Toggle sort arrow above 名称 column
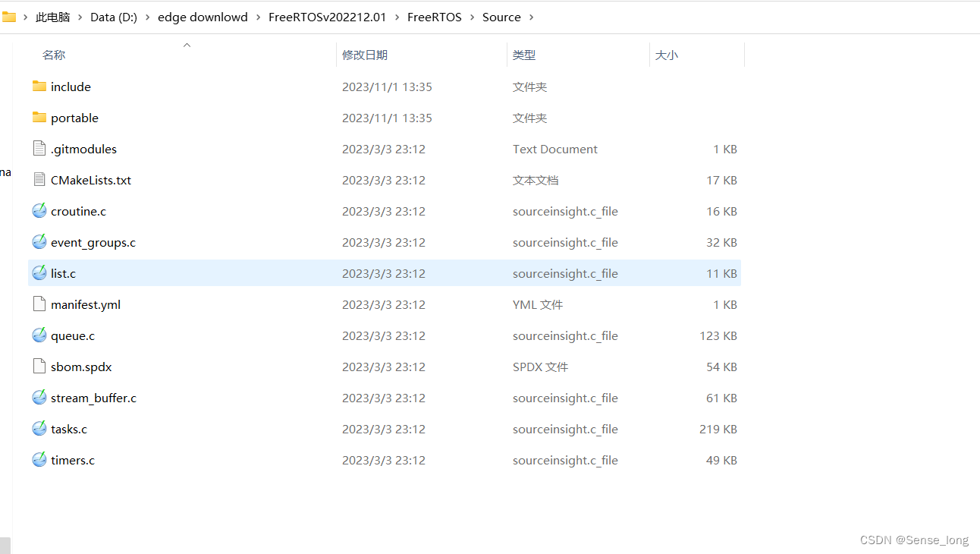This screenshot has height=554, width=980. tap(187, 46)
